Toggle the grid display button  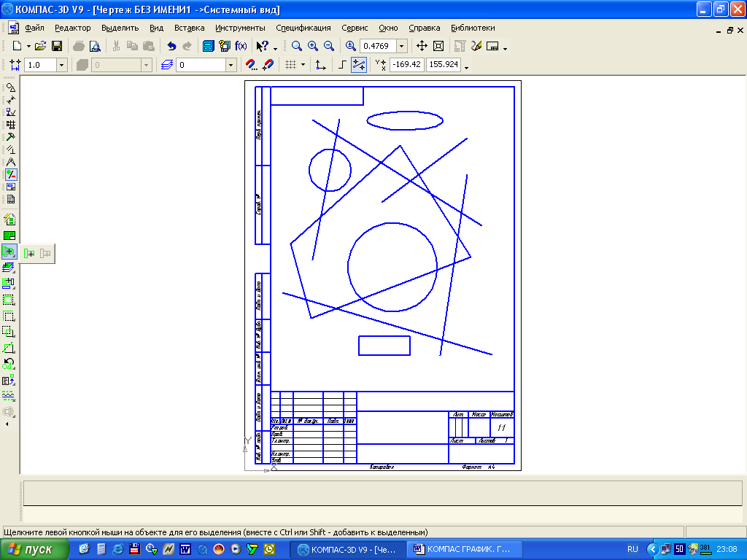pos(291,65)
